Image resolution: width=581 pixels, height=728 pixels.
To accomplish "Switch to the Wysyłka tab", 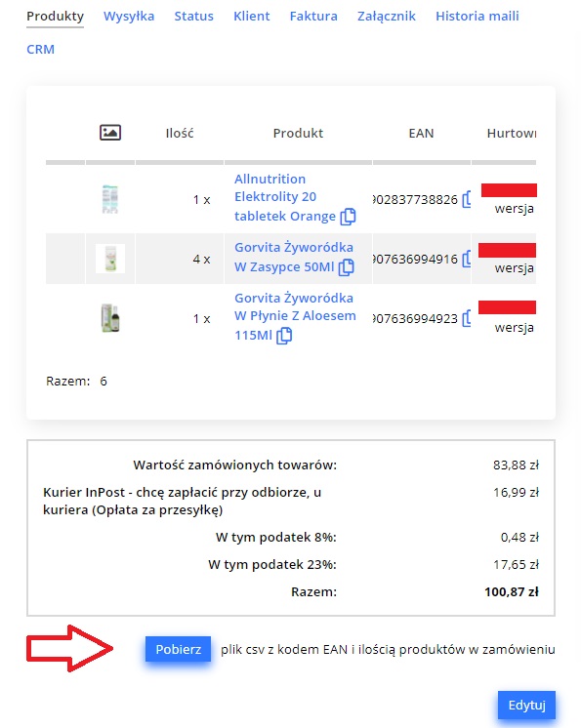I will (x=129, y=17).
